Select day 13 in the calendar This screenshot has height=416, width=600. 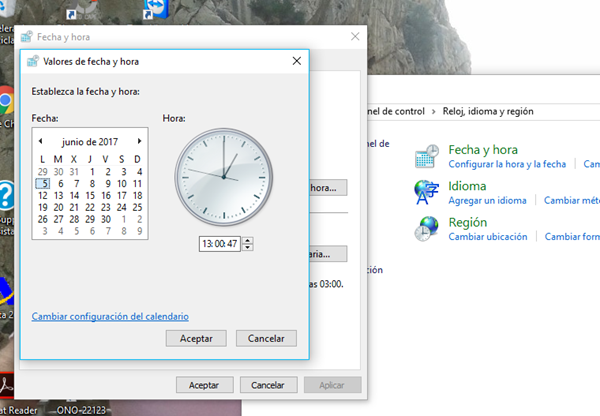click(59, 196)
